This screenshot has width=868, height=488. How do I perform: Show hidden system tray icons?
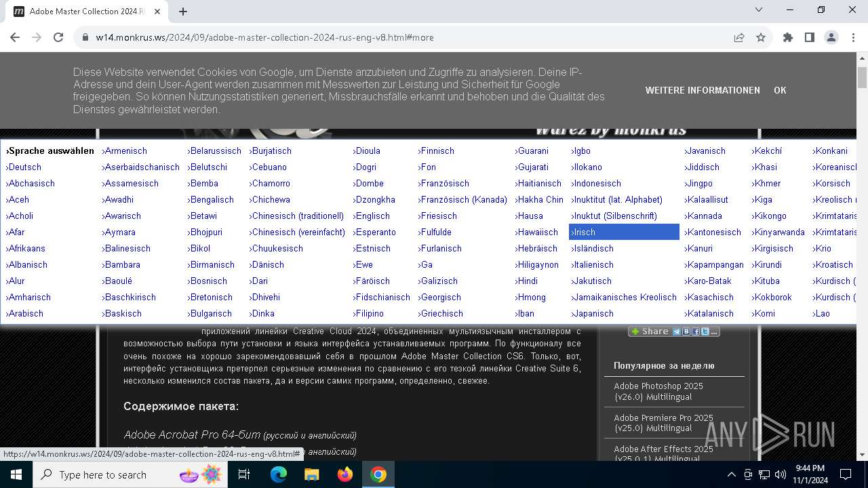[x=731, y=474]
